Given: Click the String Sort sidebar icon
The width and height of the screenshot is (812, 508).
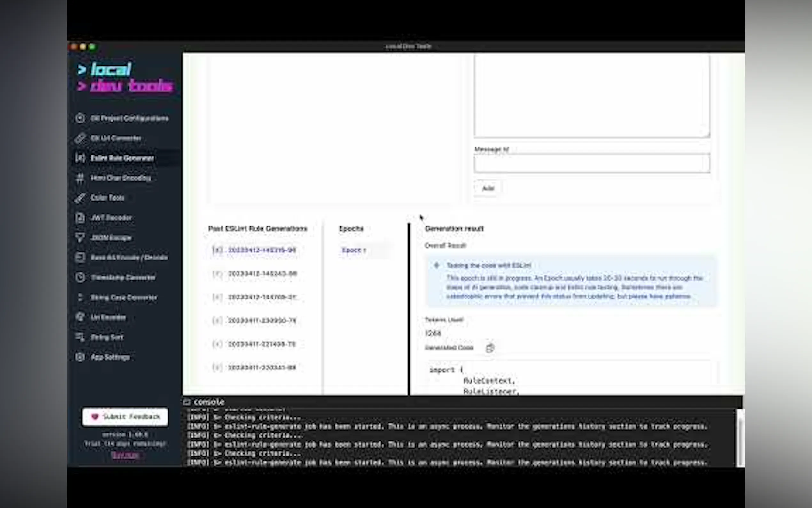Looking at the screenshot, I should (80, 337).
